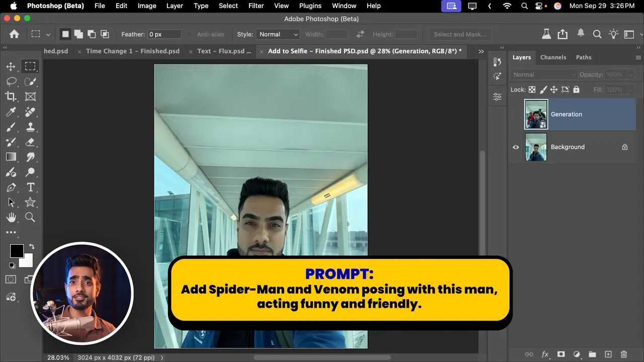Delete layer with the trash icon
This screenshot has width=644, height=362.
[624, 354]
